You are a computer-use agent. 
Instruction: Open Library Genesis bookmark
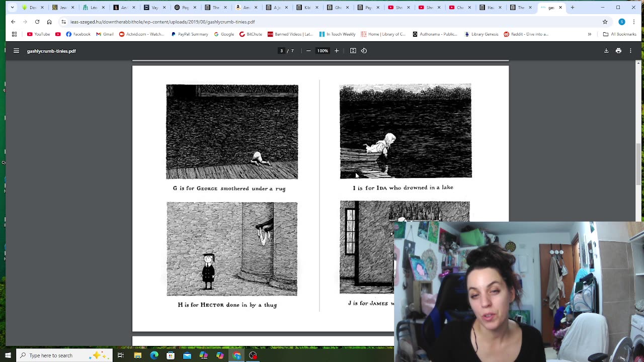[481, 34]
